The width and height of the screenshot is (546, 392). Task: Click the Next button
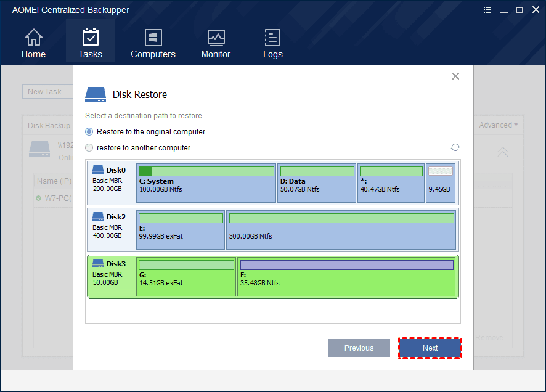point(430,348)
